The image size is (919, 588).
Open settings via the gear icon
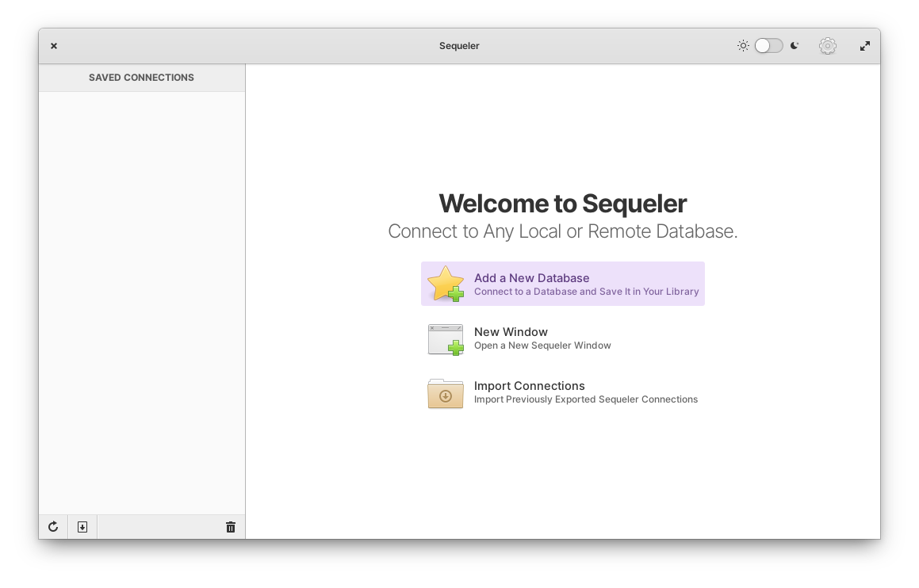827,46
